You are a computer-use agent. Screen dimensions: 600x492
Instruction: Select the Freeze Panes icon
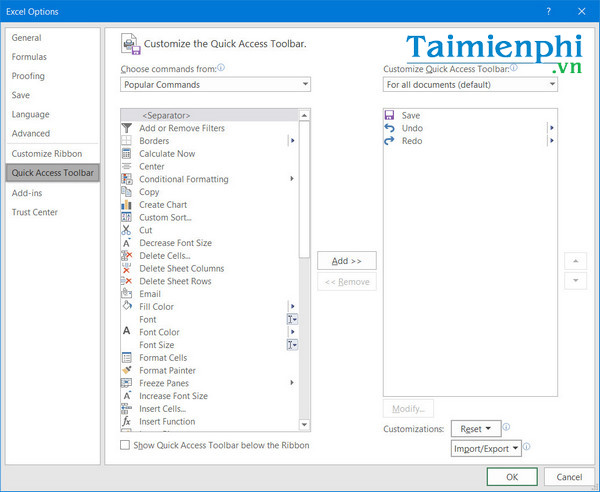point(127,383)
